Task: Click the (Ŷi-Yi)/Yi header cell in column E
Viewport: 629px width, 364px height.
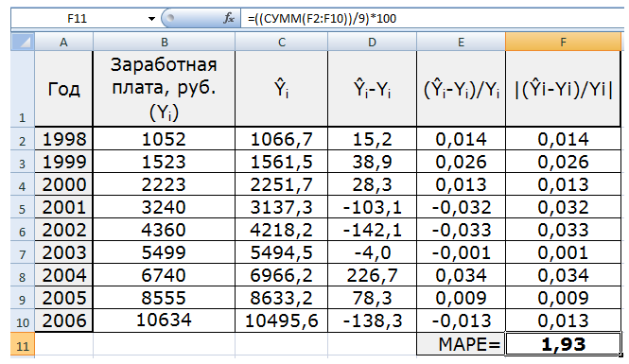Action: pyautogui.click(x=461, y=89)
